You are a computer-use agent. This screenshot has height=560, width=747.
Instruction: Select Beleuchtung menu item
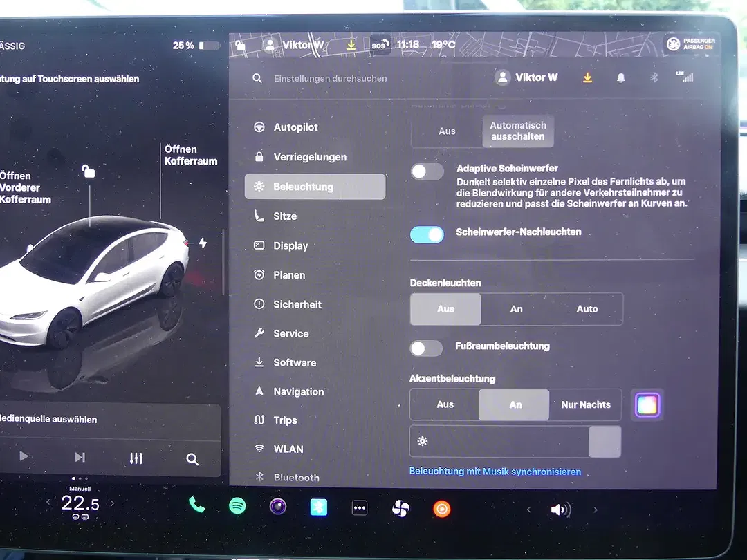click(315, 187)
